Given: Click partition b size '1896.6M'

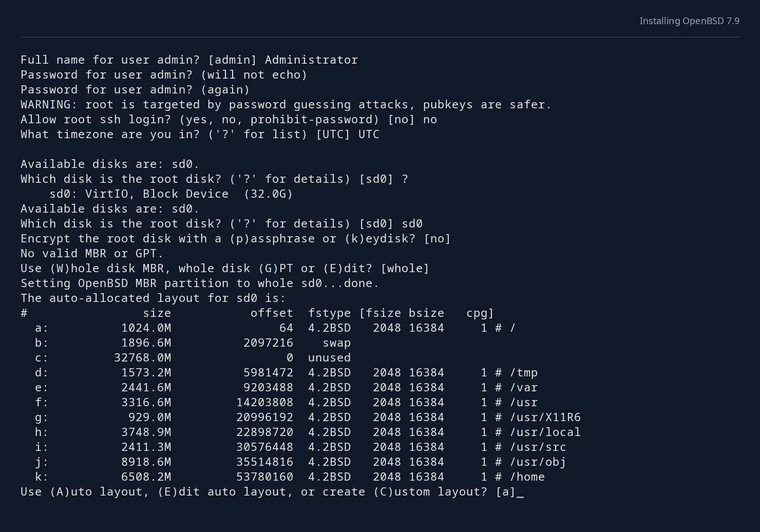Looking at the screenshot, I should tap(146, 343).
